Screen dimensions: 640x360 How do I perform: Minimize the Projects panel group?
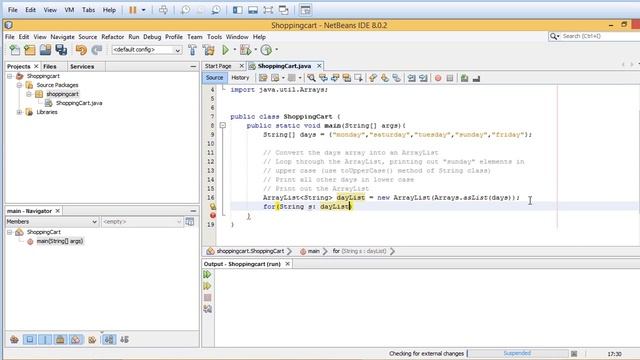click(193, 66)
